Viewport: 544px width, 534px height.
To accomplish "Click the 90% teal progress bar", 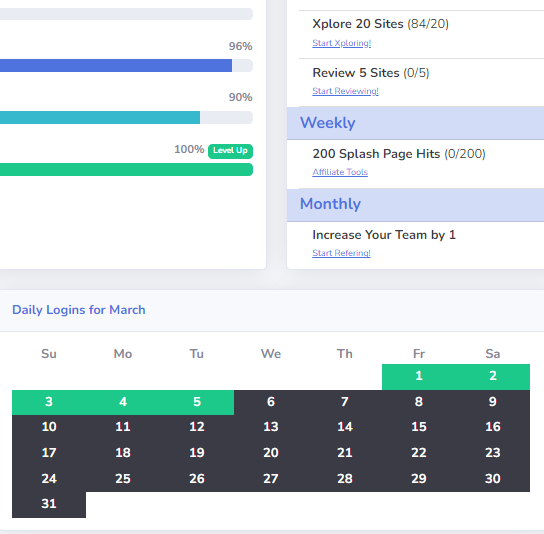I will coord(126,118).
